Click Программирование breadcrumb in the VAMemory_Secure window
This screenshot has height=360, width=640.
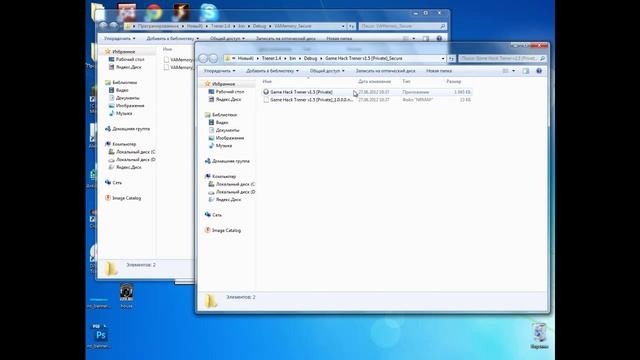pyautogui.click(x=158, y=26)
